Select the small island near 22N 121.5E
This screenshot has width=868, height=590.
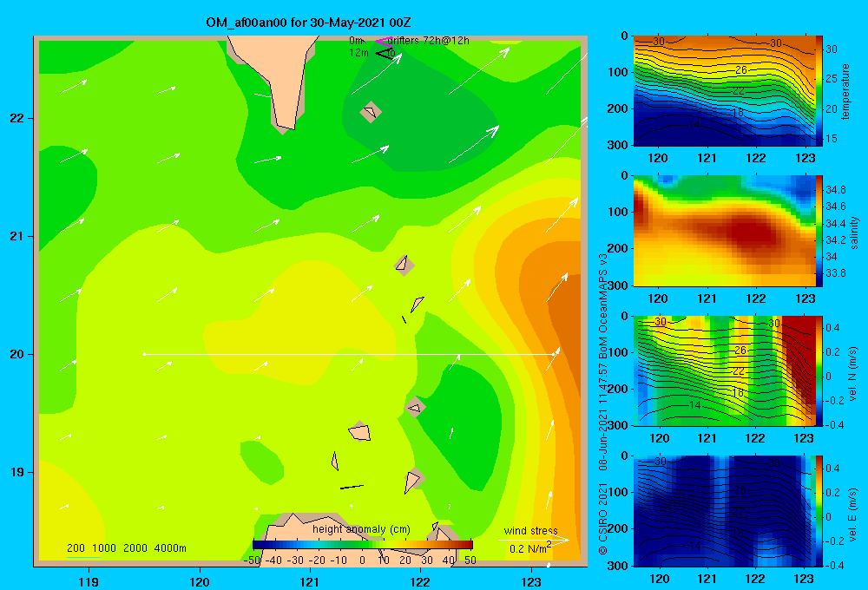pos(371,112)
